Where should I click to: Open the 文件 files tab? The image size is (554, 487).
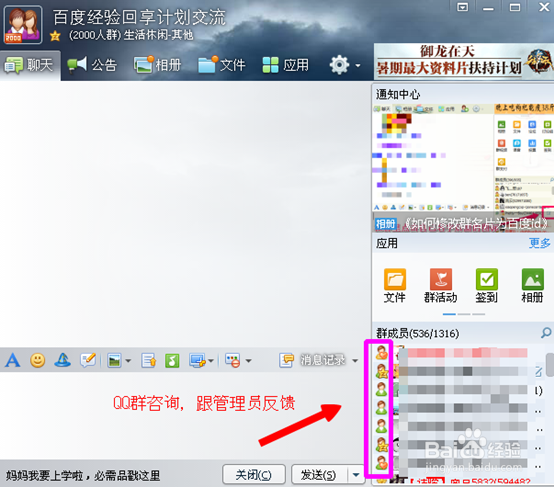click(x=222, y=65)
